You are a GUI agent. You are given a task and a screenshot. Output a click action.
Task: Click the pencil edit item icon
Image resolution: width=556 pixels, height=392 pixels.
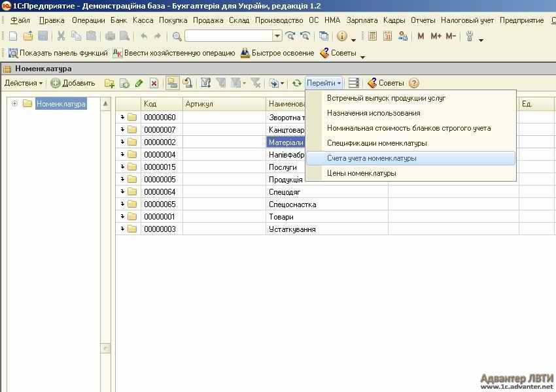(139, 83)
